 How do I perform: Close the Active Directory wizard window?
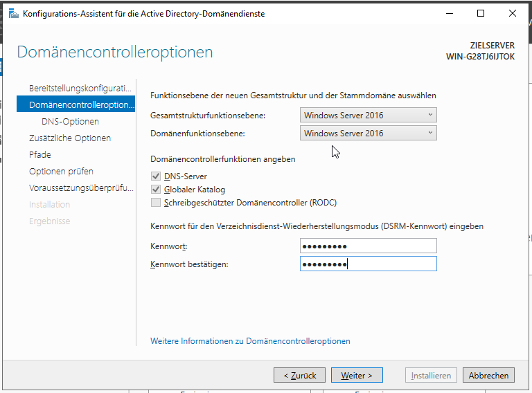[513, 14]
